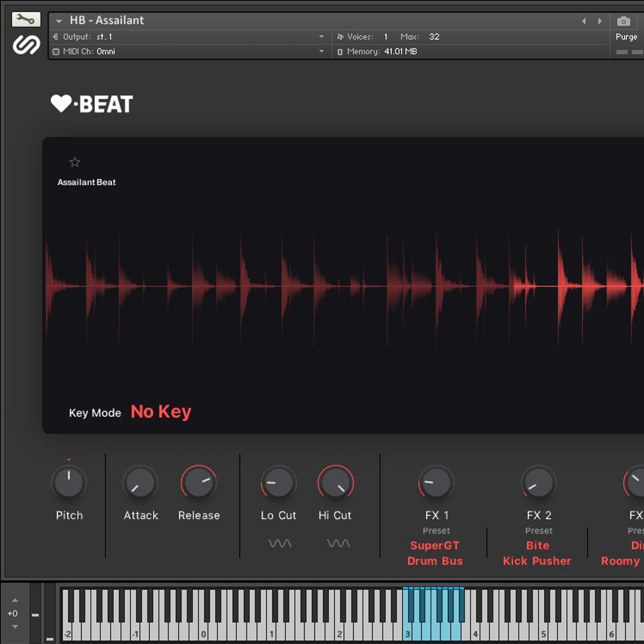Go to next instrument arrow
The width and height of the screenshot is (644, 644).
click(x=600, y=21)
